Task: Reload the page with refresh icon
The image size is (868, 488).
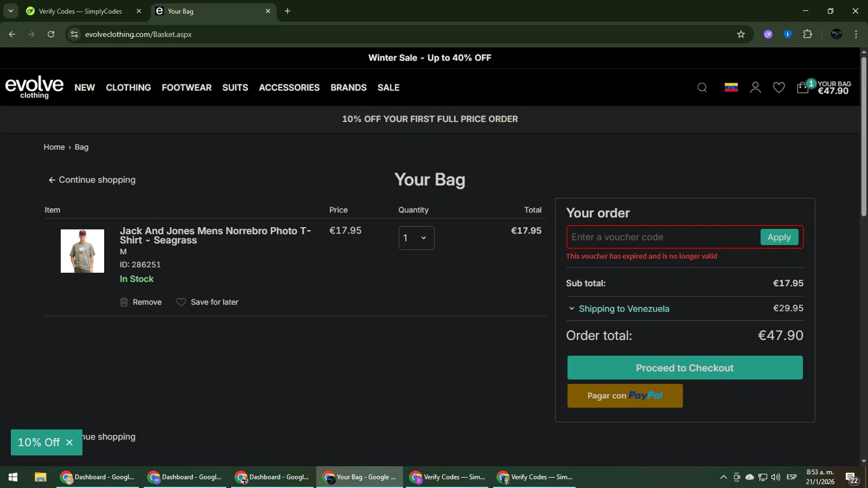Action: tap(51, 34)
